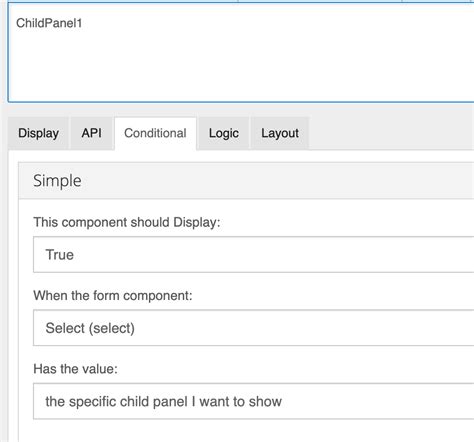
Task: Click the ChildPanel1 title text in preview
Action: pos(49,23)
